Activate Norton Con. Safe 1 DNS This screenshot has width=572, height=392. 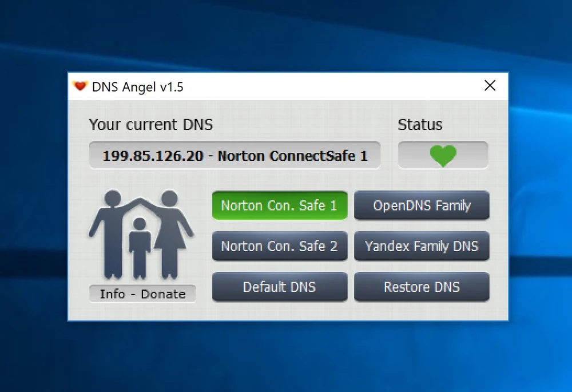point(279,205)
